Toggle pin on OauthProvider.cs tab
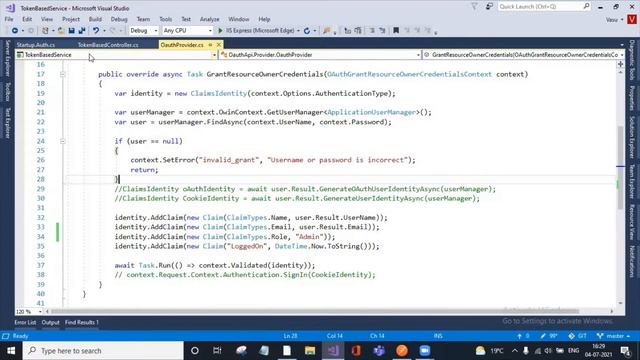 click(x=211, y=44)
